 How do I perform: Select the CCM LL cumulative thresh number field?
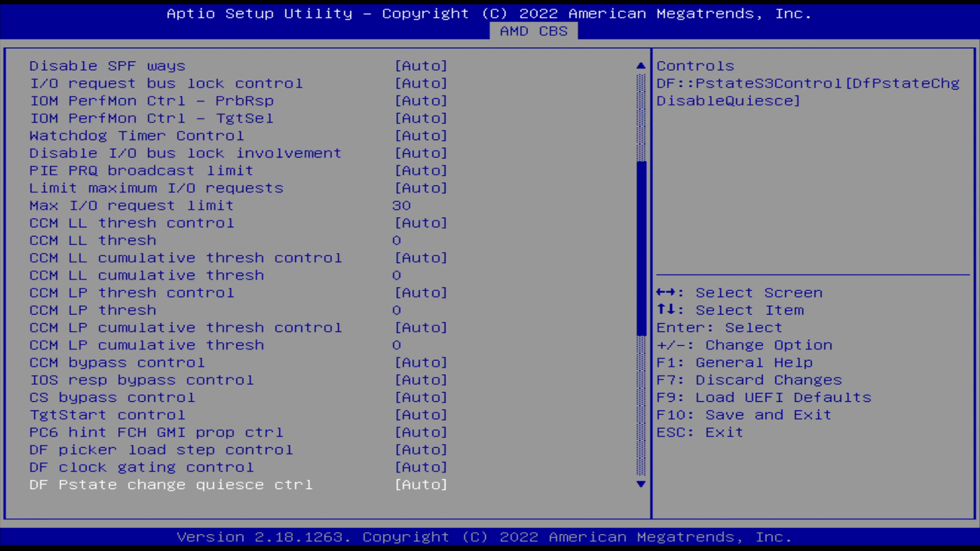coord(396,276)
